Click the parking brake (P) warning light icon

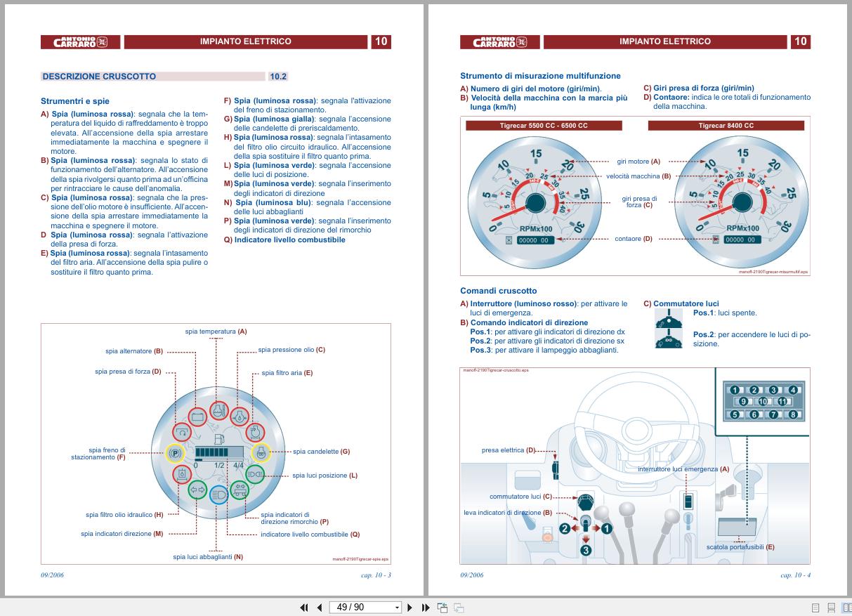174,454
